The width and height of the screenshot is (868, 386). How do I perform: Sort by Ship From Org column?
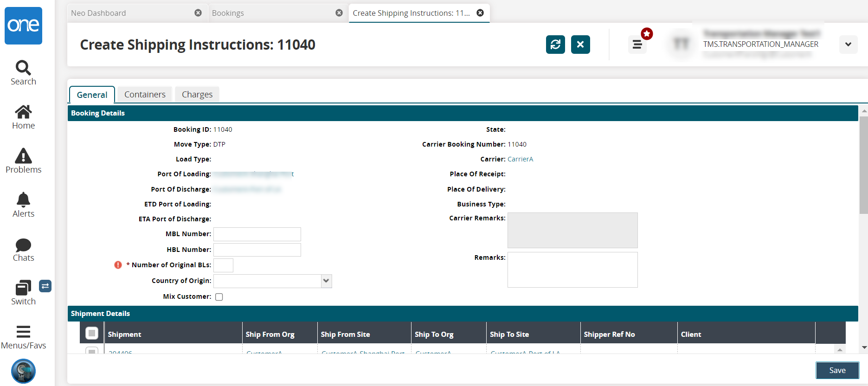280,334
